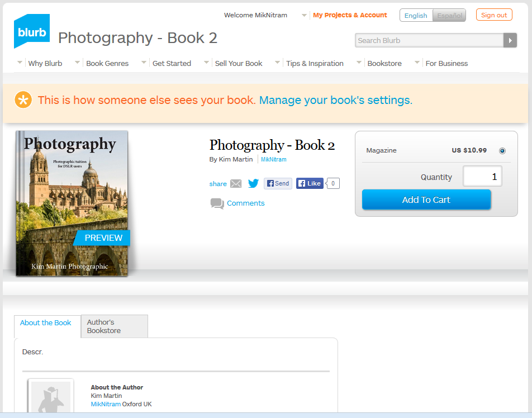
Task: Expand the Bookstore menu arrow
Action: click(x=359, y=63)
